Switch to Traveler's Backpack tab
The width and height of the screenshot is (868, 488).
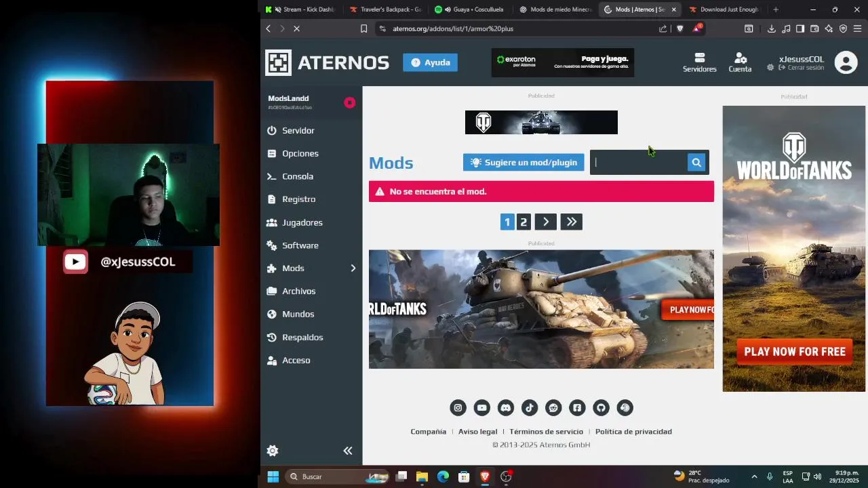tap(385, 9)
